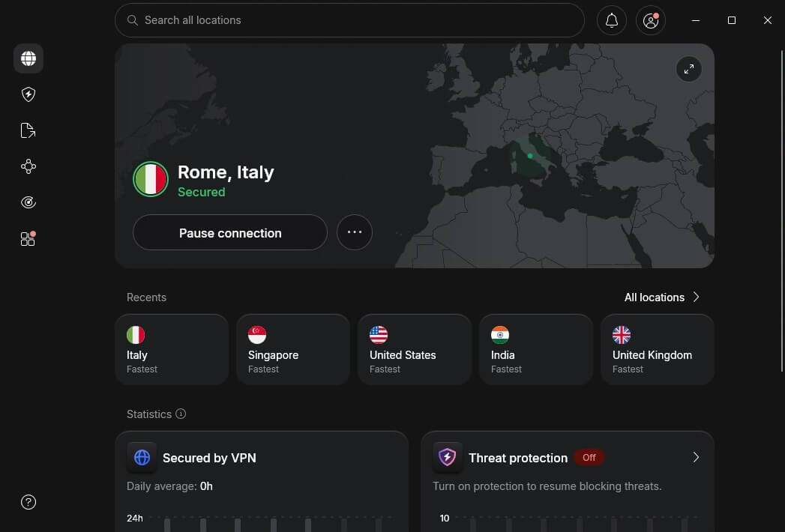Viewport: 785px width, 532px height.
Task: Click the Rome, Italy heading
Action: (226, 172)
